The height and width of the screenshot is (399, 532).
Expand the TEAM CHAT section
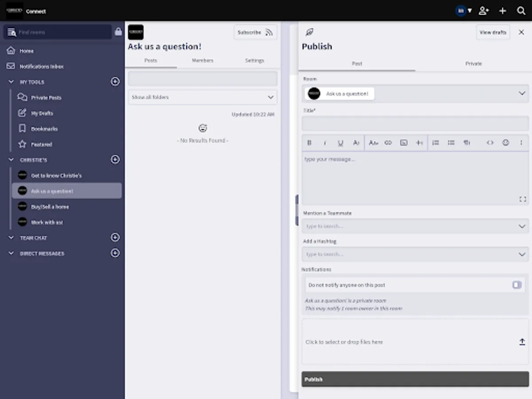tap(11, 238)
